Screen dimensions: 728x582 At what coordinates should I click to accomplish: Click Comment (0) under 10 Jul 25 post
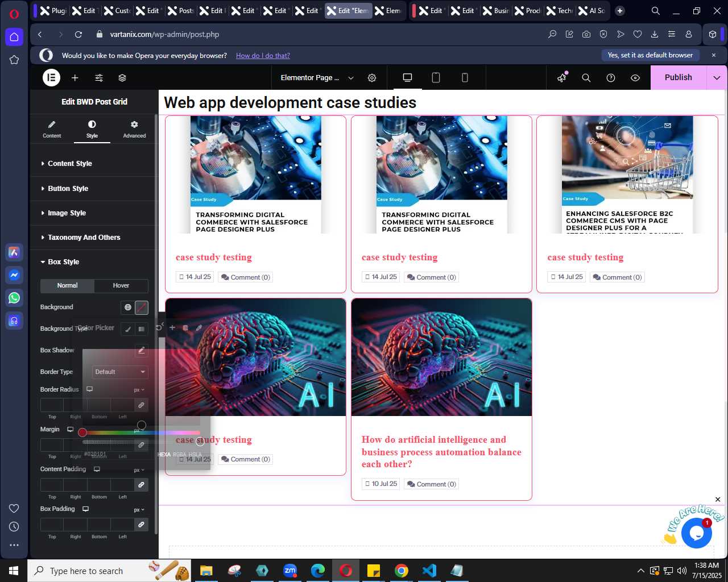click(432, 484)
